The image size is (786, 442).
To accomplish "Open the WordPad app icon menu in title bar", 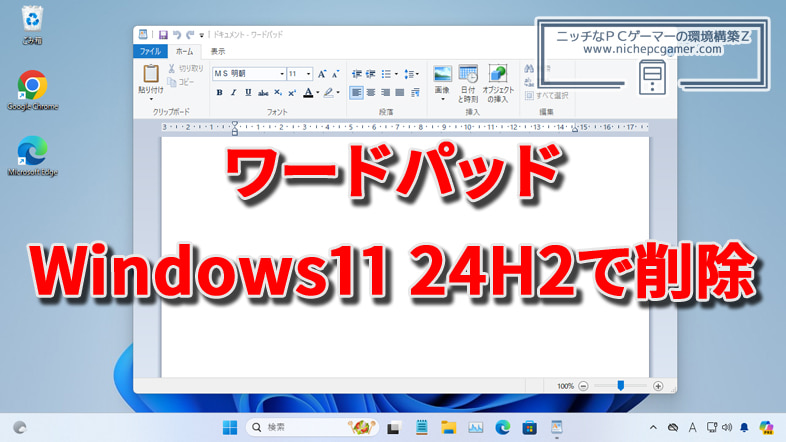I will click(143, 34).
